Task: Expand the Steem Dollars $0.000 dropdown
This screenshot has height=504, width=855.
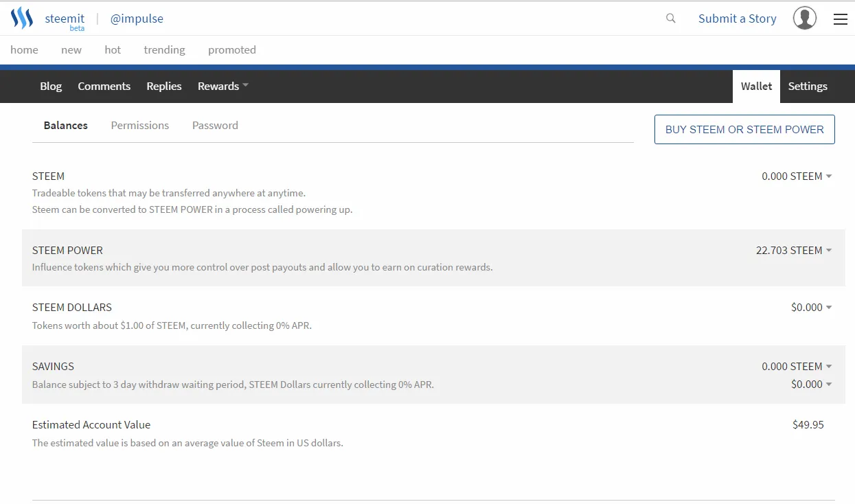Action: pos(811,308)
